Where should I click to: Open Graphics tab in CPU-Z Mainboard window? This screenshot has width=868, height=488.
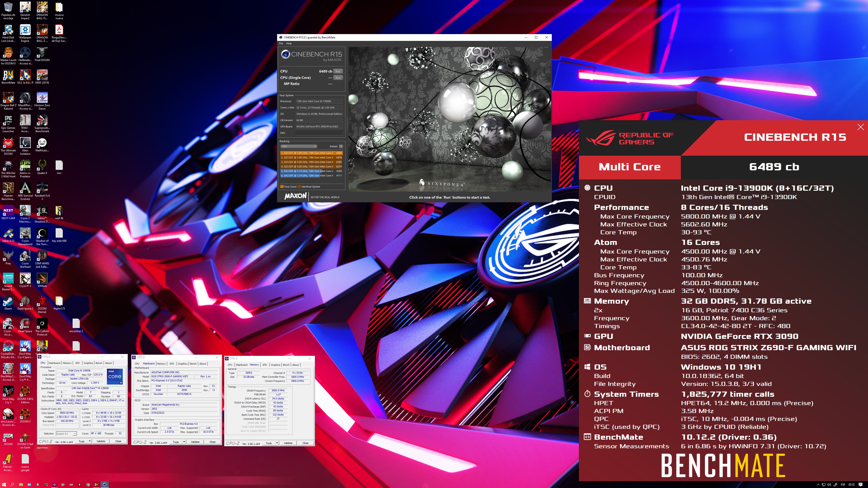[x=182, y=364]
